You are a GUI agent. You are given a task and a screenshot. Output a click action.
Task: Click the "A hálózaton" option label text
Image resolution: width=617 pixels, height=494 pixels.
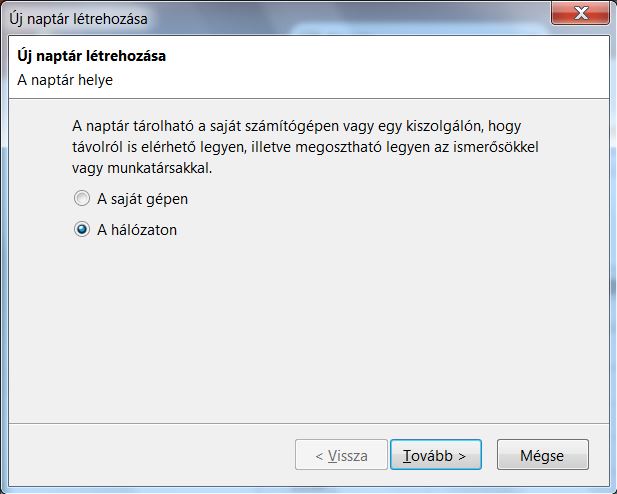click(137, 229)
